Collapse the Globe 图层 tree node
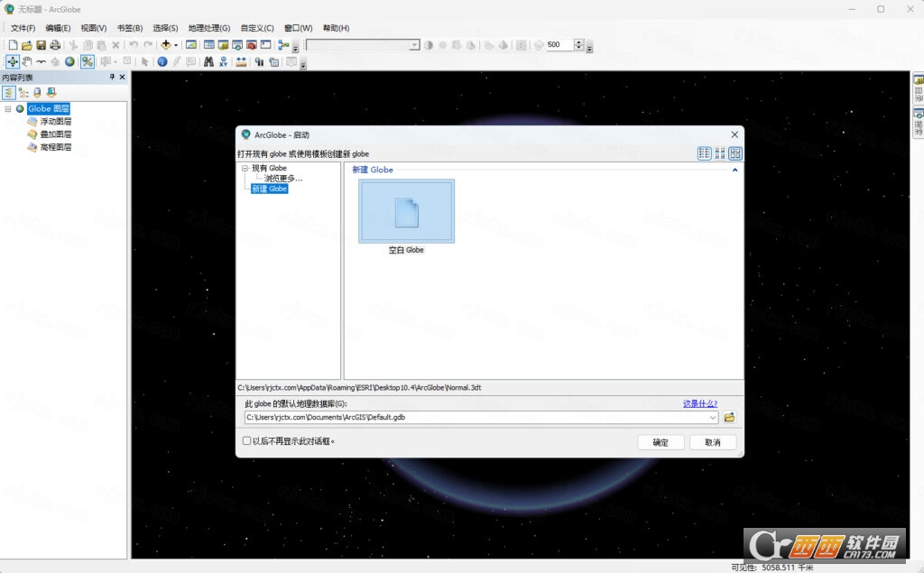The height and width of the screenshot is (573, 924). (7, 108)
